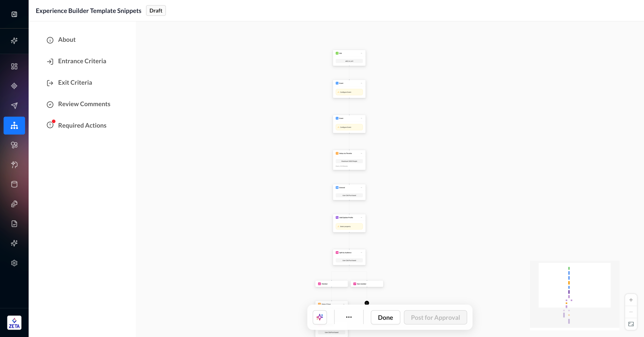The image size is (644, 337).
Task: Click the Done button
Action: pos(385,317)
